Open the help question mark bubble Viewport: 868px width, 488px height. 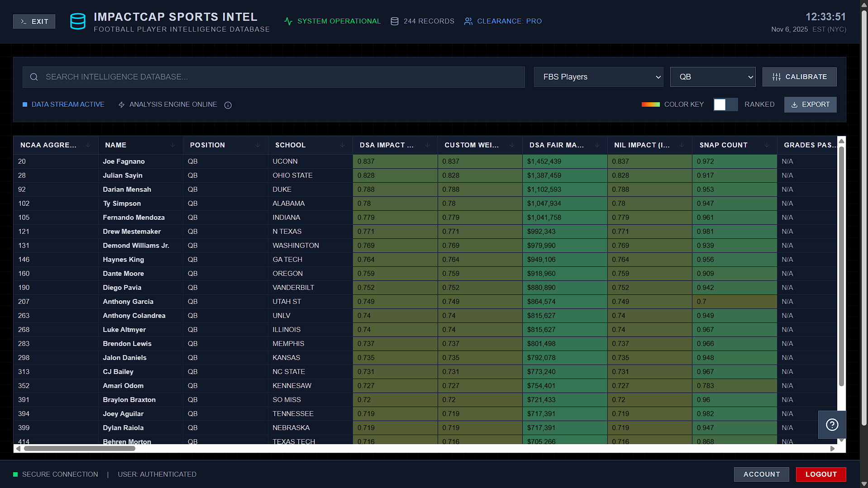click(x=832, y=424)
